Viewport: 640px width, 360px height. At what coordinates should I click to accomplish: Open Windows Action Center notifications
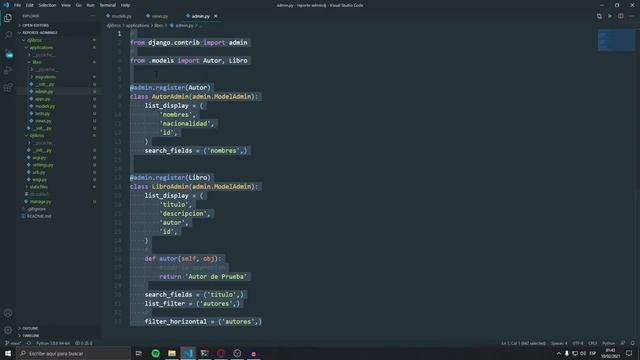pyautogui.click(x=629, y=353)
